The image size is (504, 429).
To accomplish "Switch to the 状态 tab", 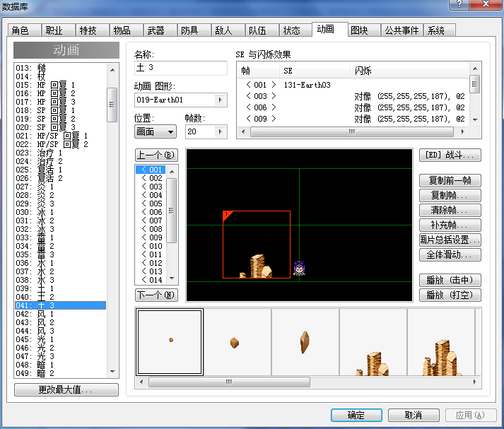I will (295, 30).
